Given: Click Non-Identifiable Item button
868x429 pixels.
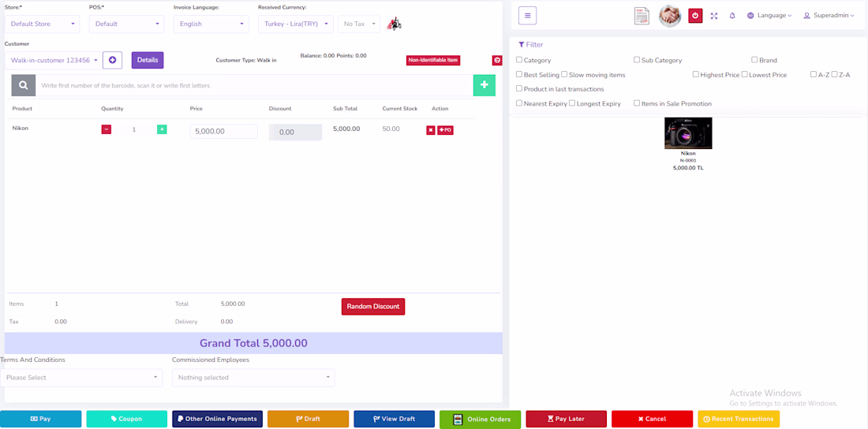Looking at the screenshot, I should [x=433, y=60].
